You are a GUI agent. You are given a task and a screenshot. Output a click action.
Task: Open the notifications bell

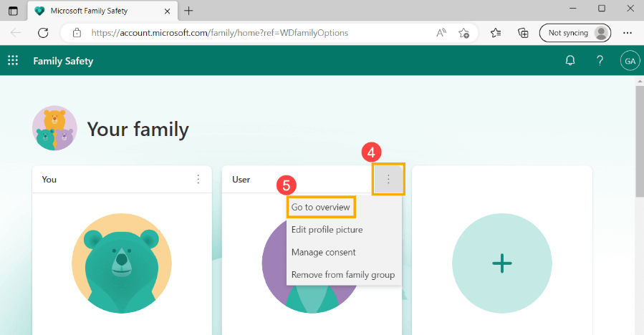570,60
